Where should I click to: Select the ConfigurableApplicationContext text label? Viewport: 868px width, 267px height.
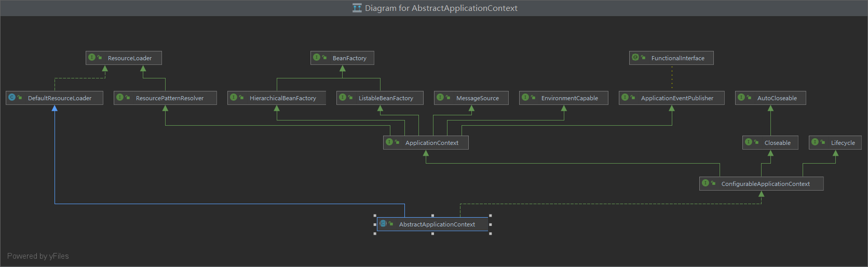tap(766, 184)
